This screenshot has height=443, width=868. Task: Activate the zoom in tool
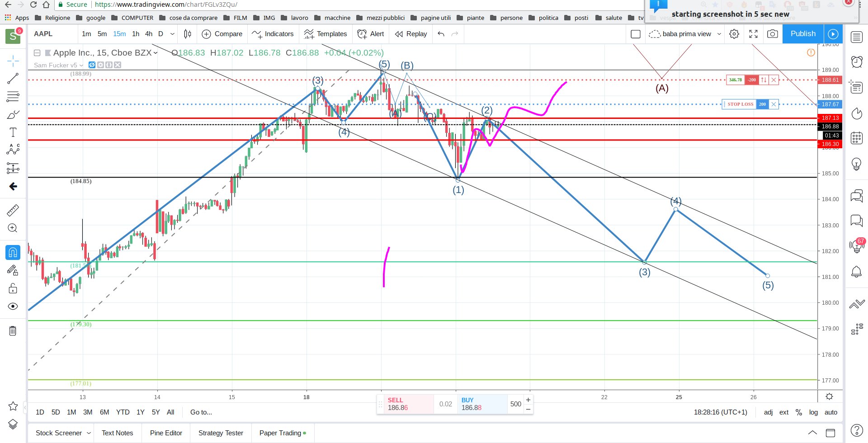13,228
